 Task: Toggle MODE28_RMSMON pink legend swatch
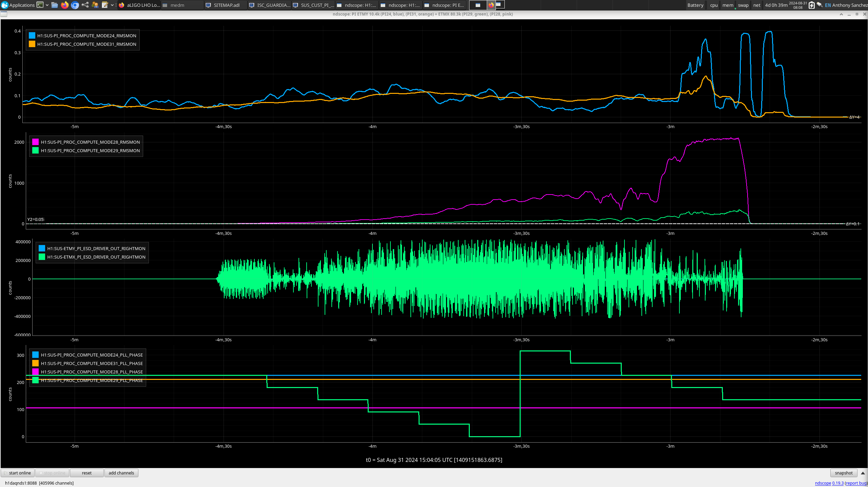[35, 142]
